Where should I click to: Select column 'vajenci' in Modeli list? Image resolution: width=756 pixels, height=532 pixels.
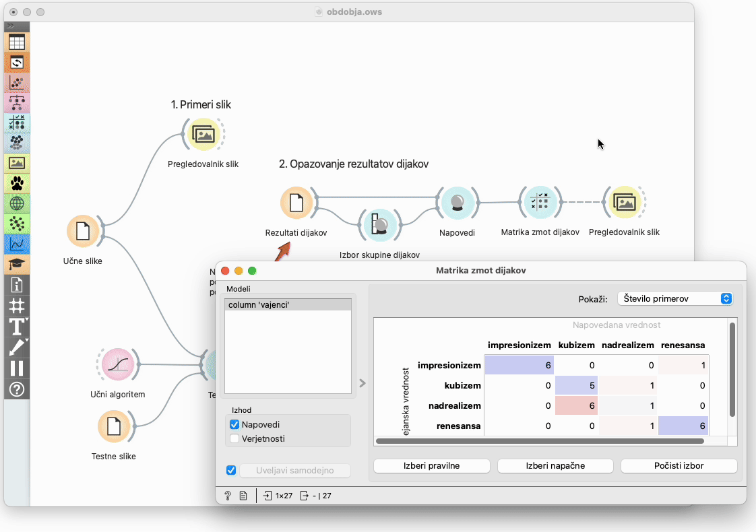(288, 305)
